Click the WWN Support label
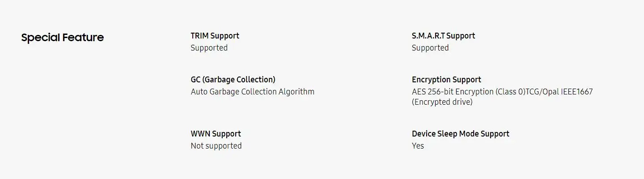Screen dimensions: 644x179 [x=216, y=134]
